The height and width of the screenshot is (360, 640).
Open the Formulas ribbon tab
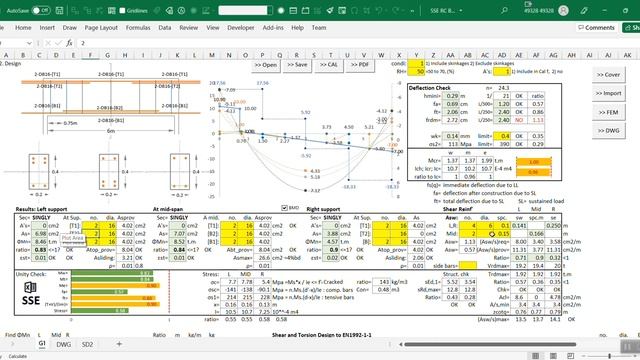click(138, 28)
